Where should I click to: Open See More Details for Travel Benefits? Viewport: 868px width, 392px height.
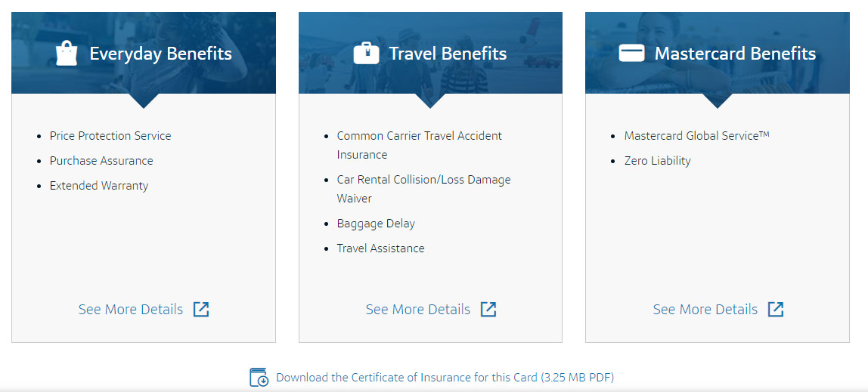pos(418,310)
